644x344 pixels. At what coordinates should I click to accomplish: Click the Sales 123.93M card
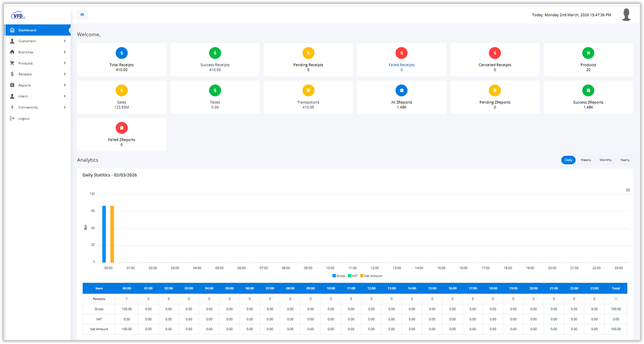(x=122, y=97)
